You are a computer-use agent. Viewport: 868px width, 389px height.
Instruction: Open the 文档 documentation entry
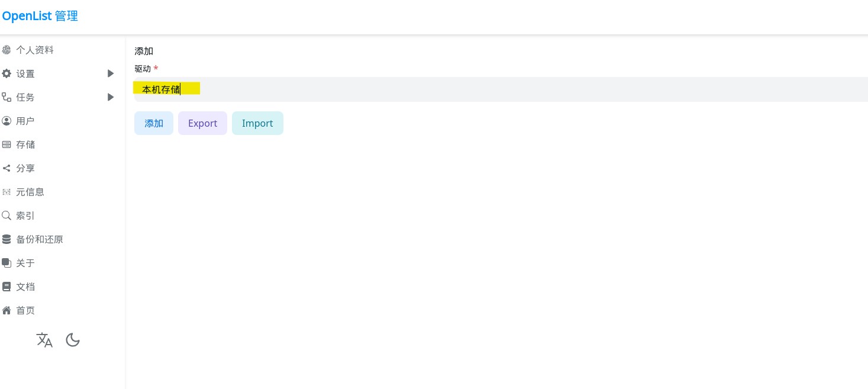(x=25, y=287)
